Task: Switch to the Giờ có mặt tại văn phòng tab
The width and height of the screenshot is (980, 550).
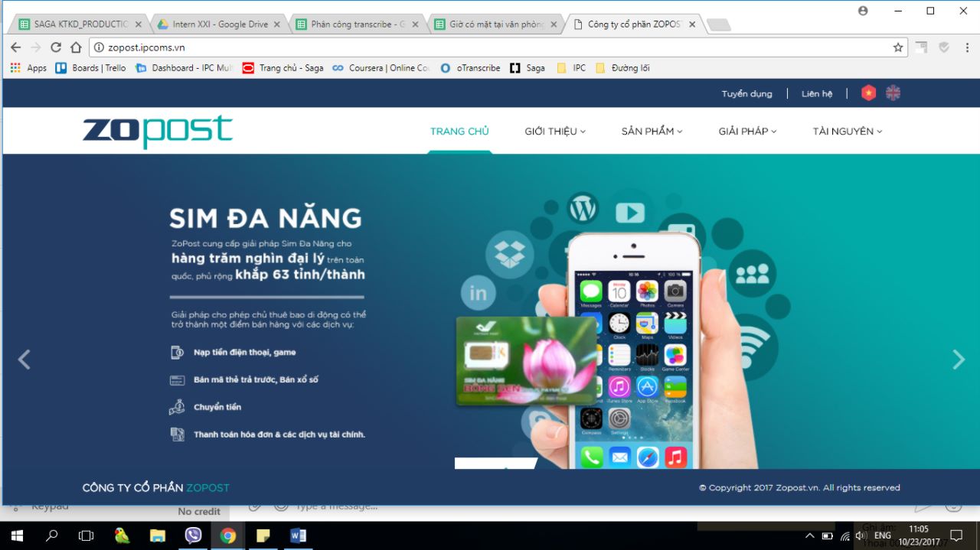Action: click(494, 24)
